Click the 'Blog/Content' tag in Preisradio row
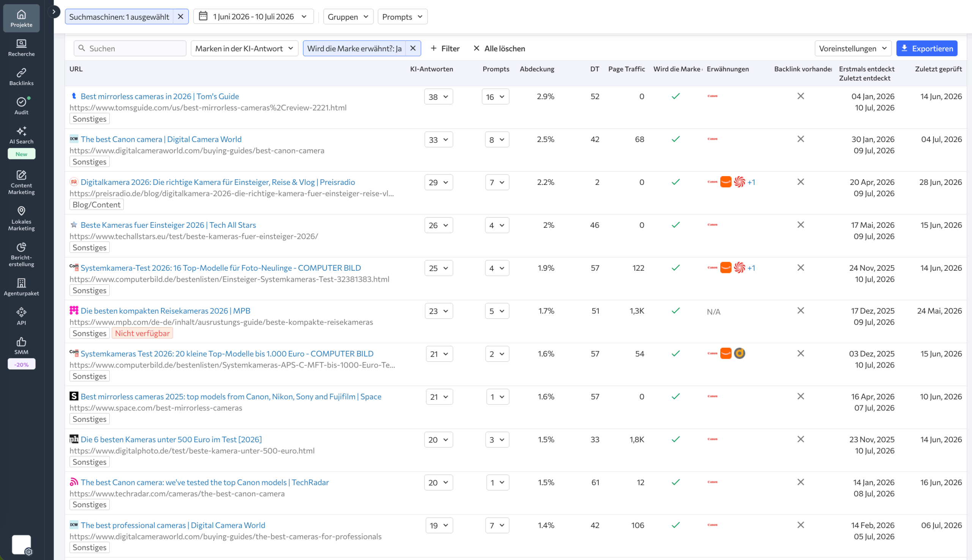972x560 pixels. tap(96, 205)
